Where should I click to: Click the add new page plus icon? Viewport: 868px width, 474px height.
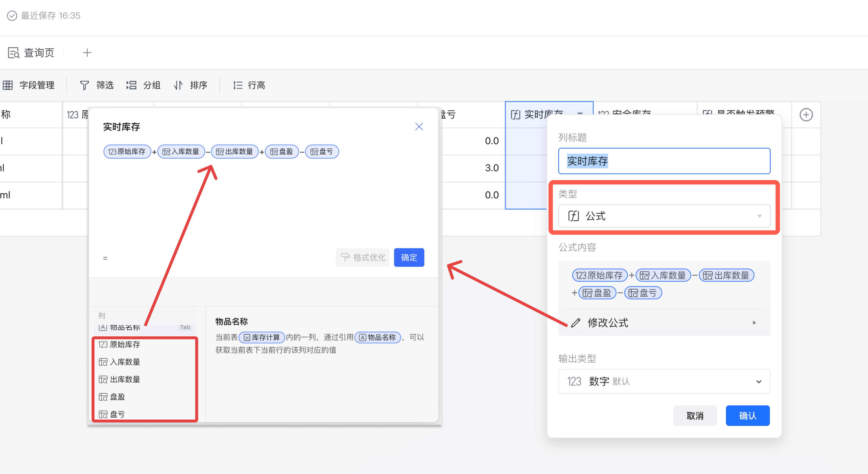pos(87,53)
